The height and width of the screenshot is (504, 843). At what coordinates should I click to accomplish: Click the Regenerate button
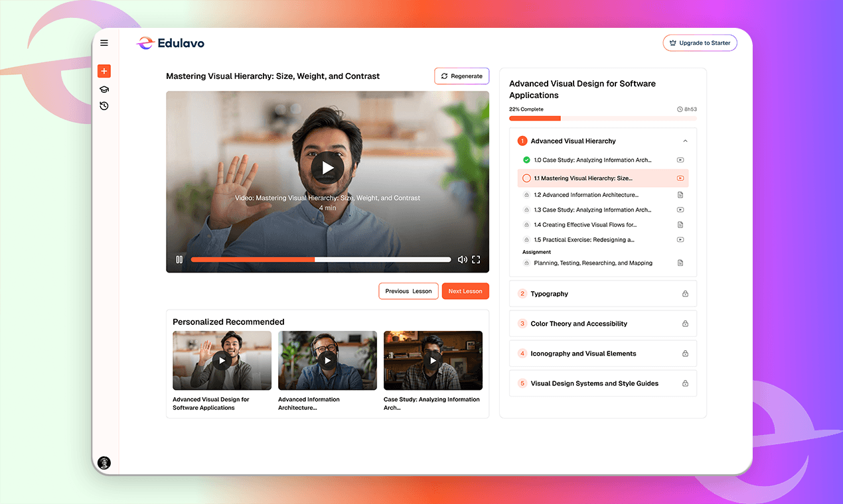[461, 76]
